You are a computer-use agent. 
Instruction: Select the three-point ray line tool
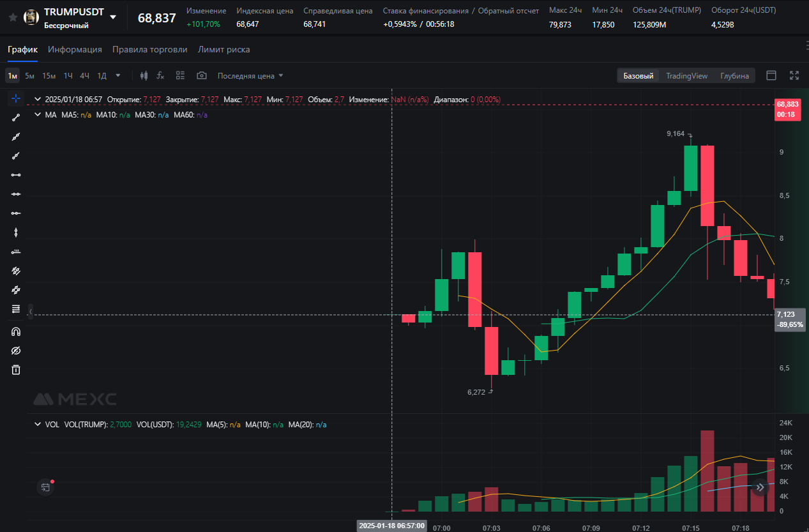(16, 137)
